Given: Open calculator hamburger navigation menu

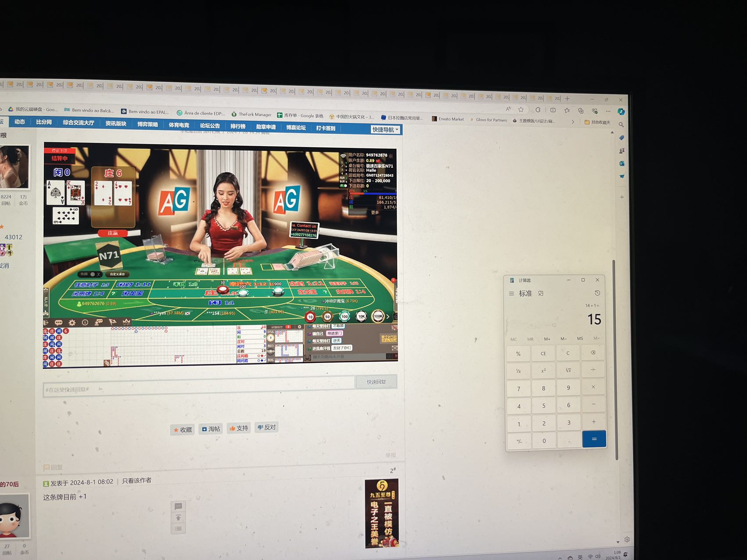Looking at the screenshot, I should pyautogui.click(x=511, y=294).
